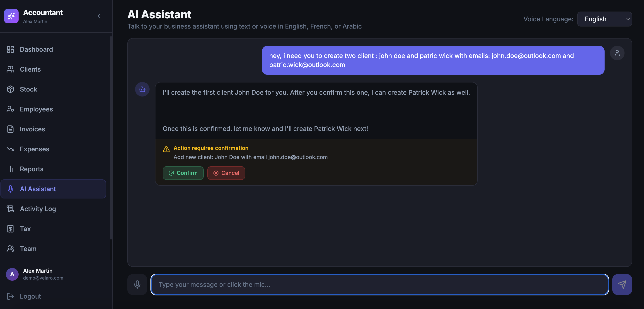The image size is (644, 309).
Task: Focus the message input field
Action: click(380, 285)
